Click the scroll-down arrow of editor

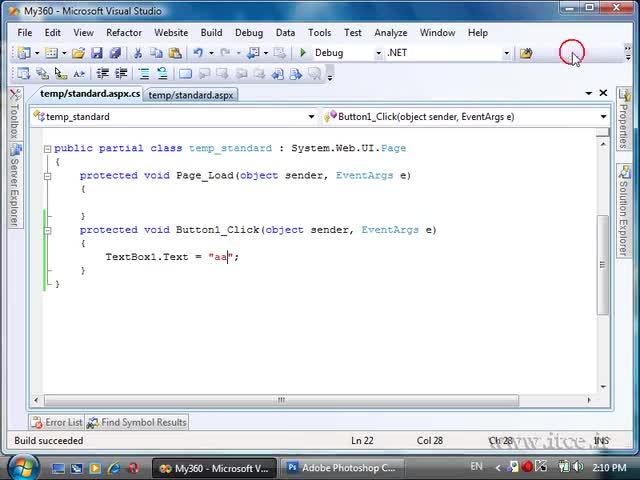(x=602, y=387)
